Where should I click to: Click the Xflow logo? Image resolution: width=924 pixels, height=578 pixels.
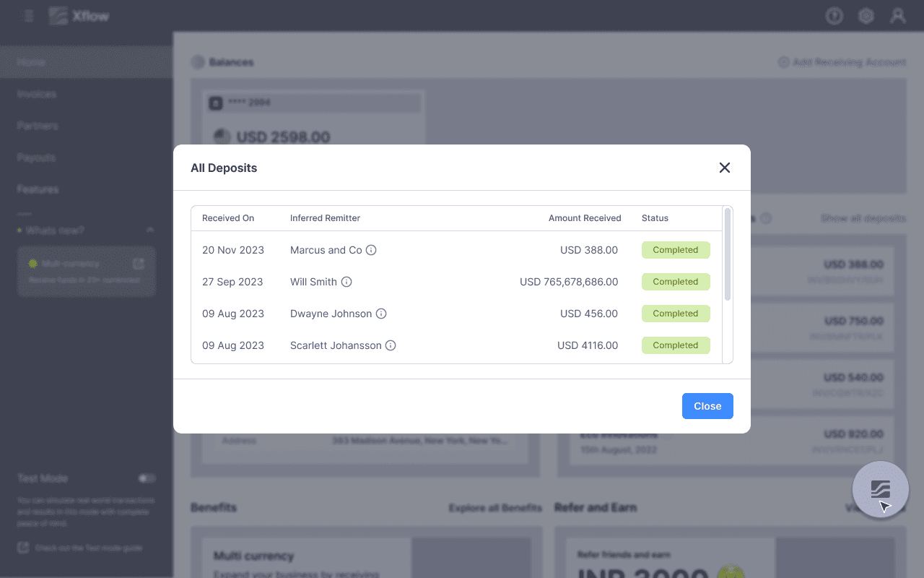[x=79, y=16]
